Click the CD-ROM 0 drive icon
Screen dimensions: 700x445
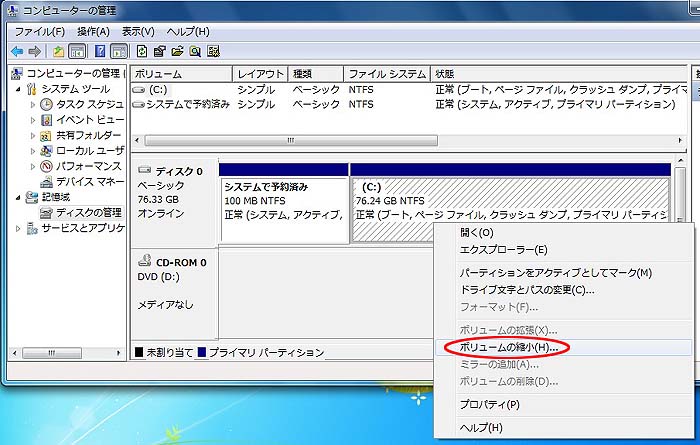click(x=144, y=262)
